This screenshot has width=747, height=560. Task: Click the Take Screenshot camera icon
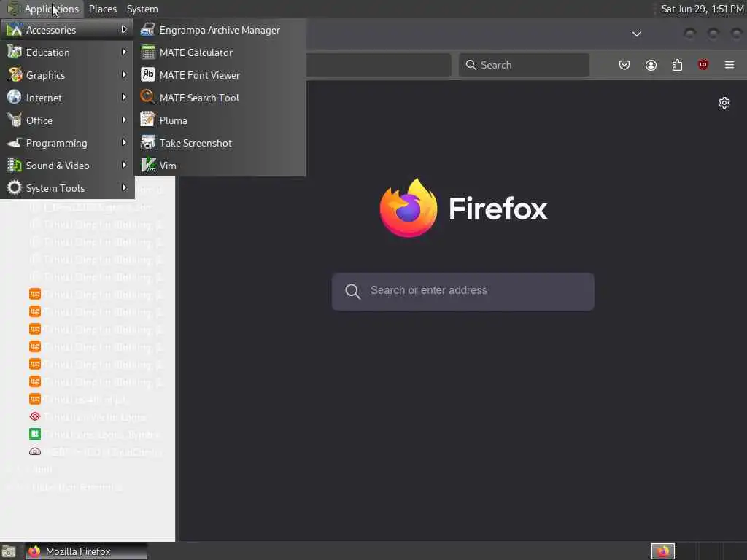147,142
